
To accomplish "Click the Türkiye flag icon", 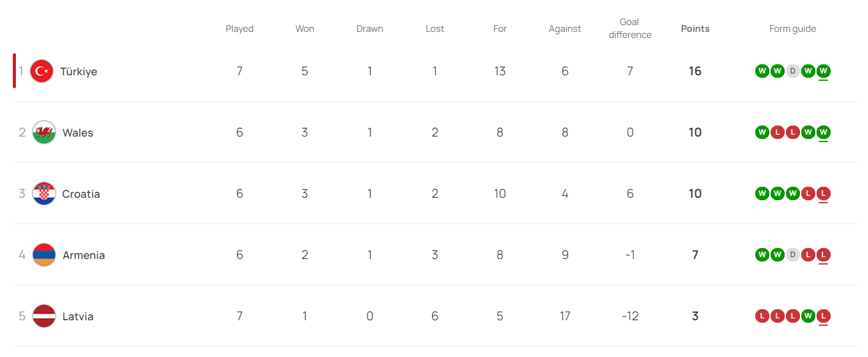I will [x=42, y=72].
